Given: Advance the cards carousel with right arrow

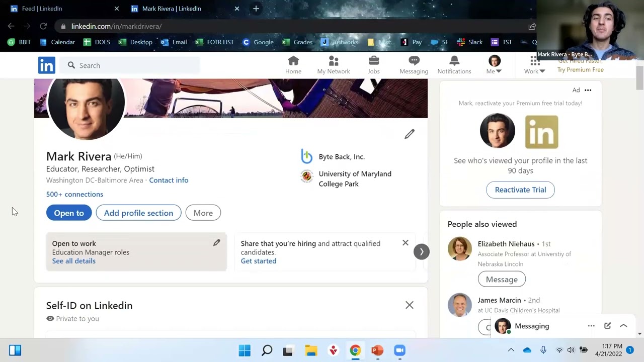Looking at the screenshot, I should 422,251.
